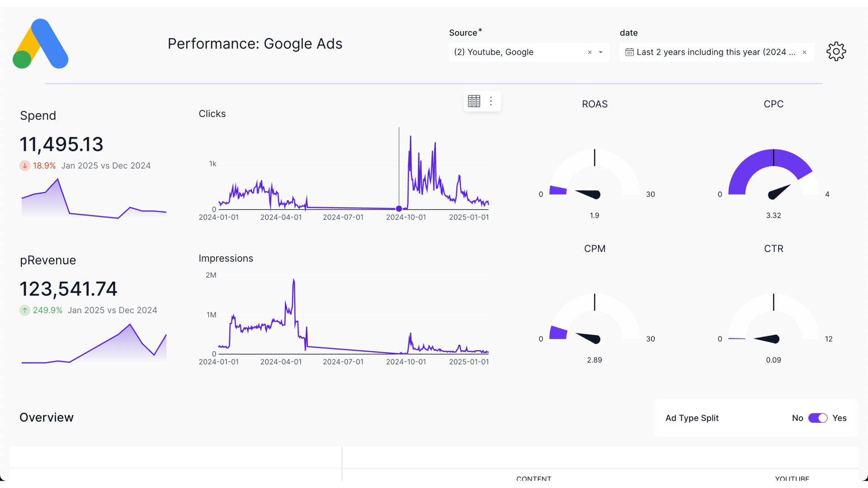868x488 pixels.
Task: Click the red down-arrow Spend change icon
Action: click(x=25, y=166)
